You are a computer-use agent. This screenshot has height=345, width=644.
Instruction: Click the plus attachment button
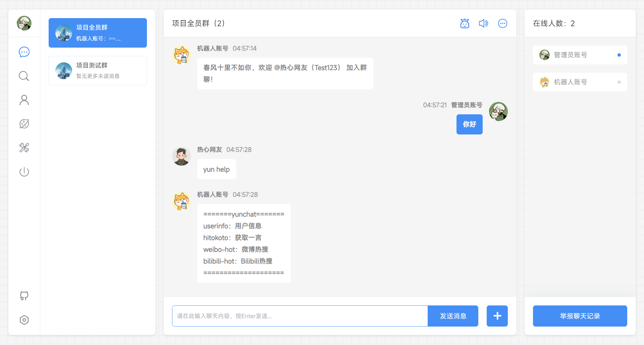[x=497, y=316]
